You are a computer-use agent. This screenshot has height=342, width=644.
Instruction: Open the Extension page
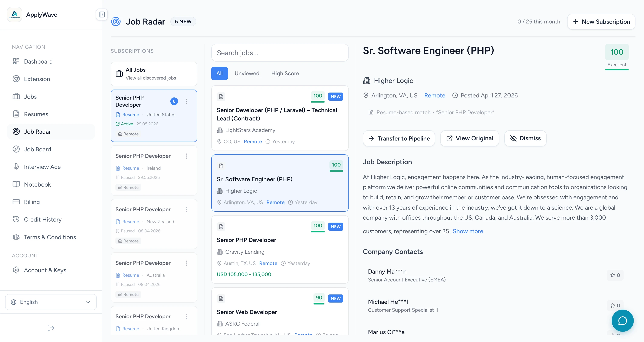tap(51, 79)
